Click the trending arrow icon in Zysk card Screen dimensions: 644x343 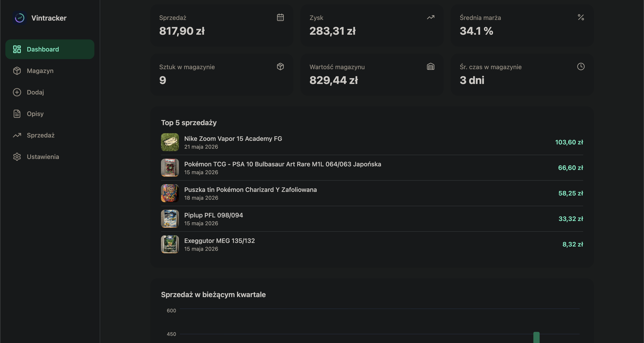click(x=430, y=17)
